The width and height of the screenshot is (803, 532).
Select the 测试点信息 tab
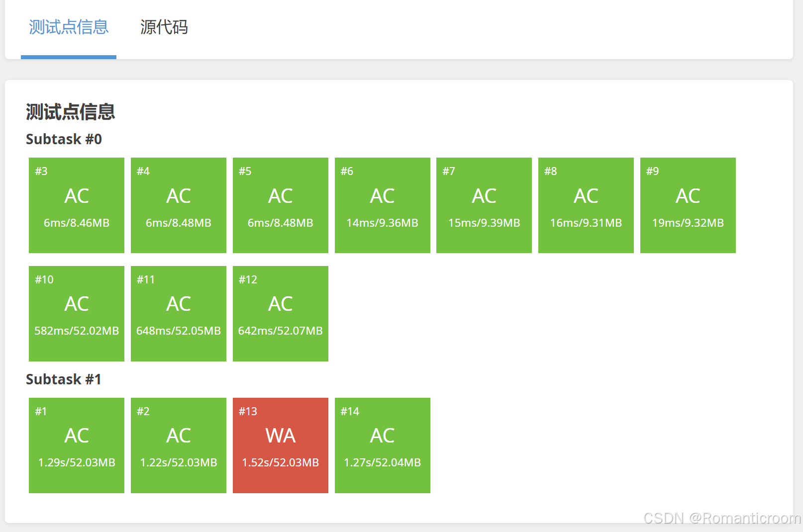[x=68, y=28]
